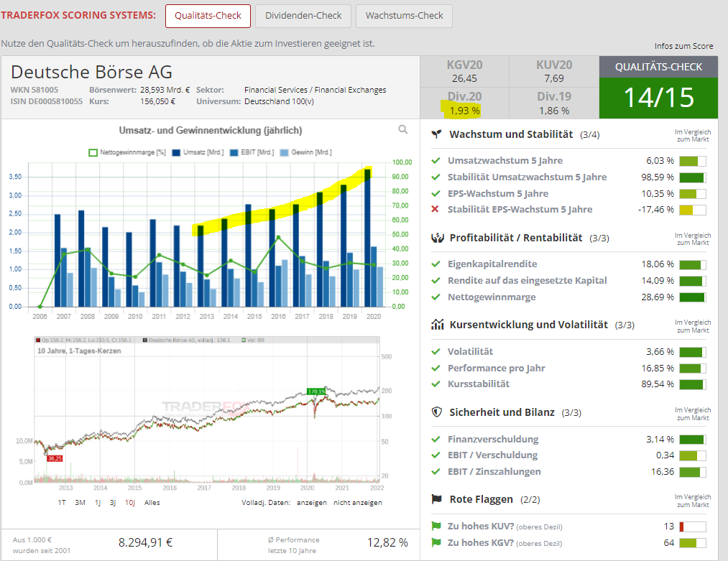Select the Qualitäts-Check tab
Image resolution: width=728 pixels, height=561 pixels.
[x=208, y=16]
